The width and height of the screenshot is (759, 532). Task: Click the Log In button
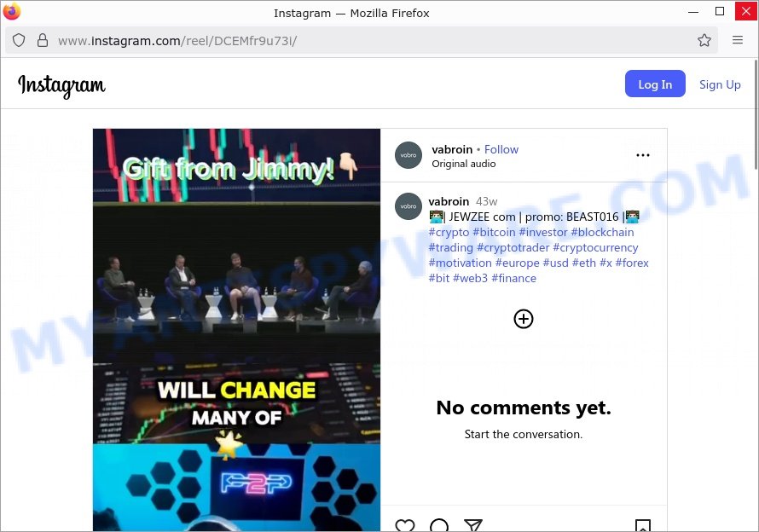(655, 84)
